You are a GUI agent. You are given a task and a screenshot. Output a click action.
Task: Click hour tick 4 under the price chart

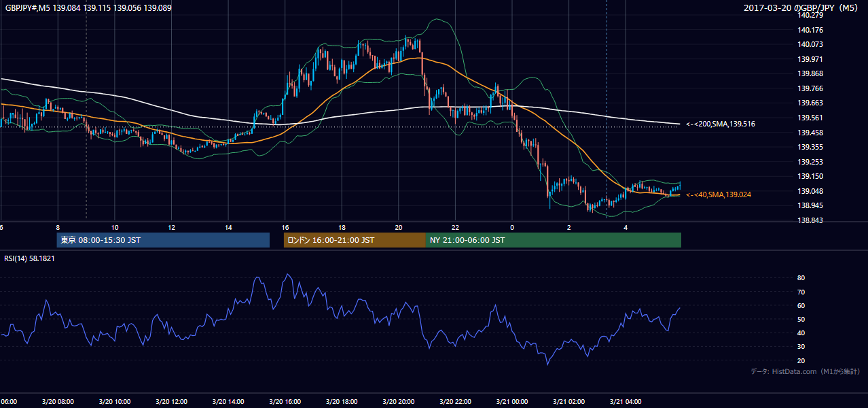[x=626, y=227]
